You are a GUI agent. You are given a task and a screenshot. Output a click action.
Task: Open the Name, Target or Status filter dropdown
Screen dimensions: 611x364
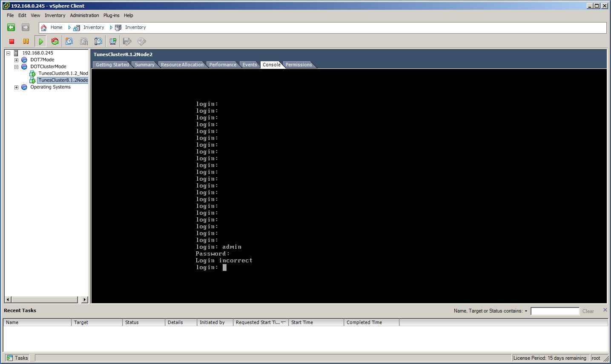526,311
